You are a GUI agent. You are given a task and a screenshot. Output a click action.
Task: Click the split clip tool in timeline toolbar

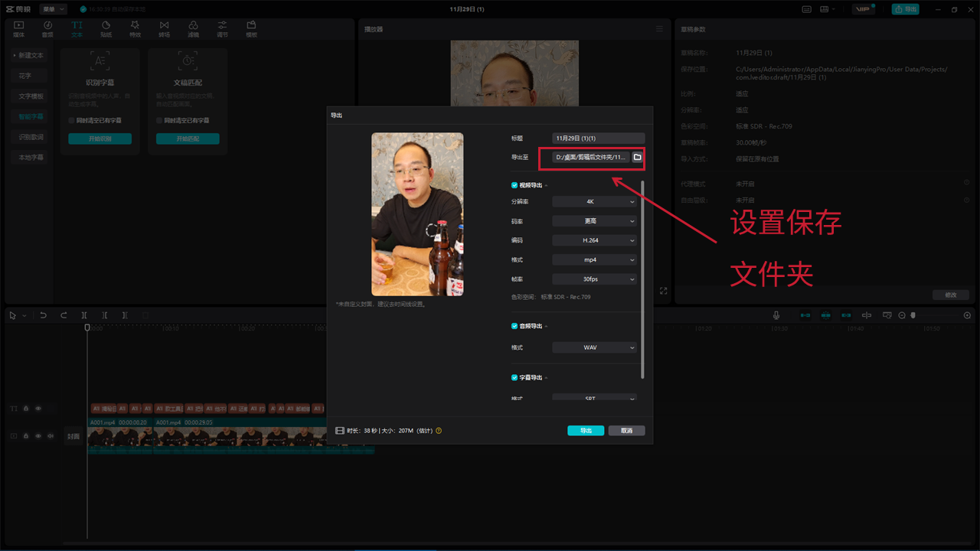pyautogui.click(x=84, y=315)
